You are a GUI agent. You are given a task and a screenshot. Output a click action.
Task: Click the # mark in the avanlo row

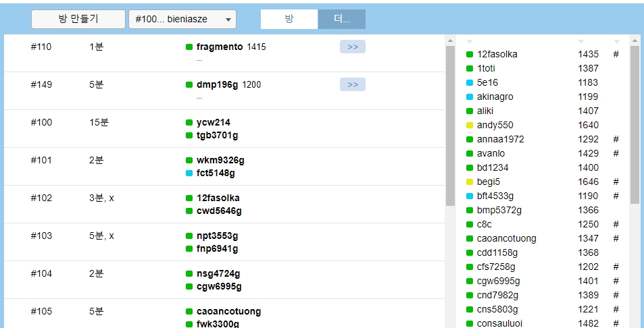pyautogui.click(x=616, y=153)
